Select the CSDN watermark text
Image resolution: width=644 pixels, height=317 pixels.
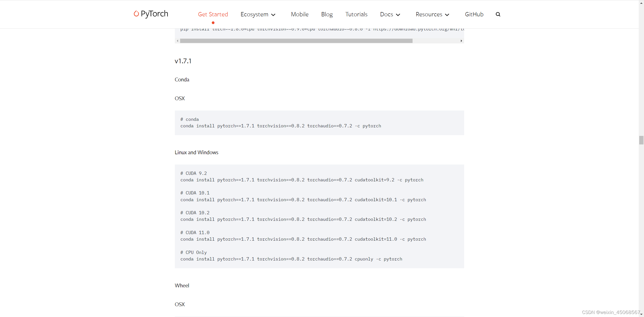click(611, 312)
